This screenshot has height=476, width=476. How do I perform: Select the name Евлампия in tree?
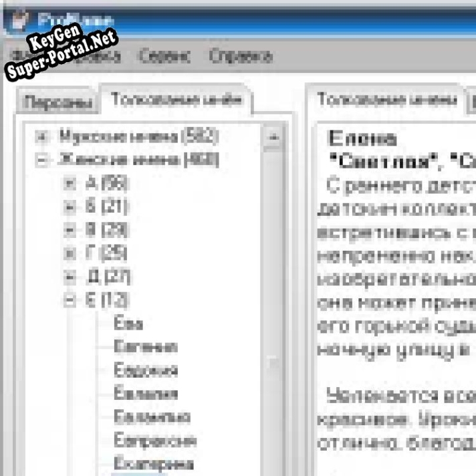pos(151,417)
